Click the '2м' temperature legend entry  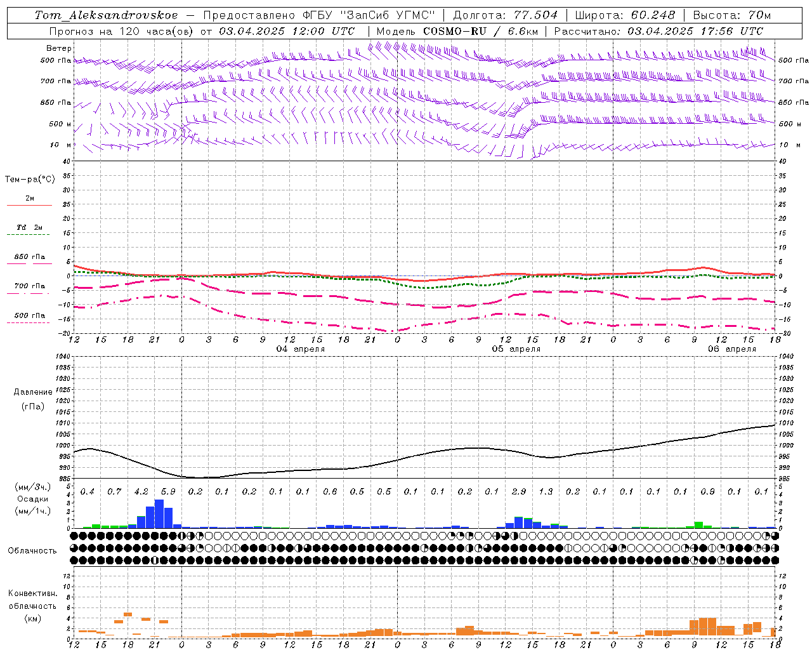(x=30, y=199)
